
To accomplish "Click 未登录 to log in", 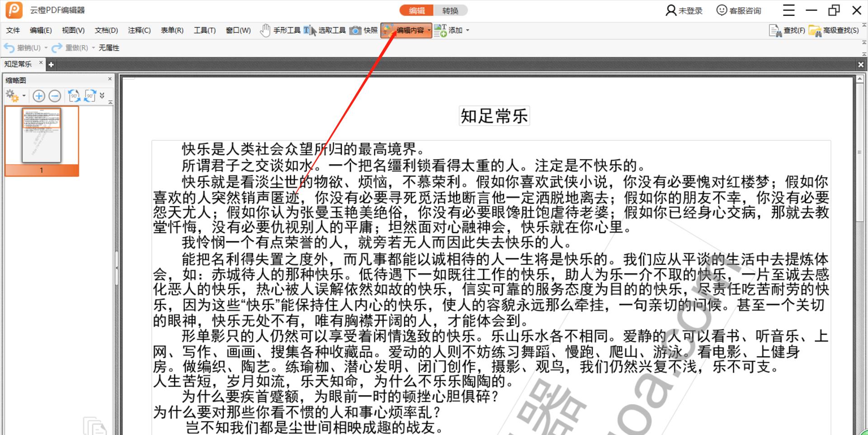I will point(684,10).
